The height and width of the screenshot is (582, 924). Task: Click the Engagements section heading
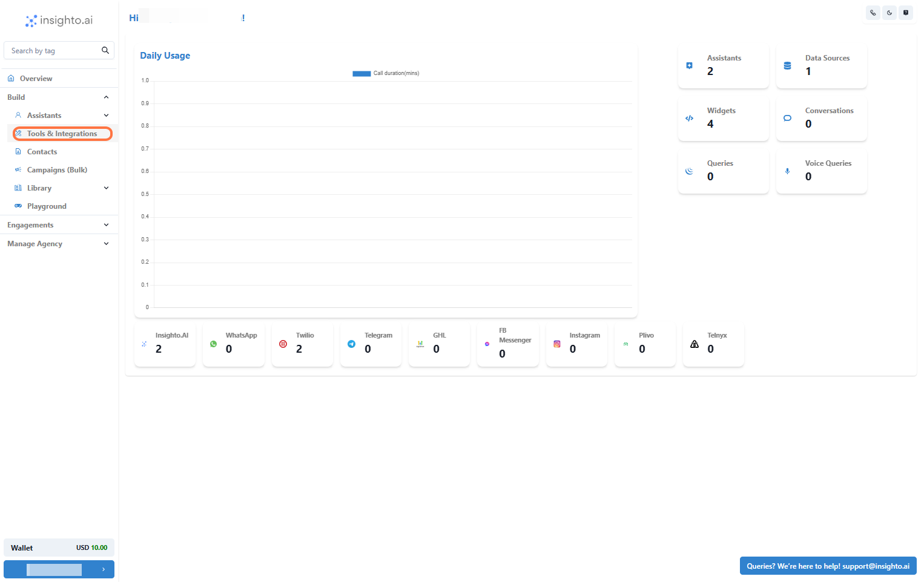click(x=30, y=225)
